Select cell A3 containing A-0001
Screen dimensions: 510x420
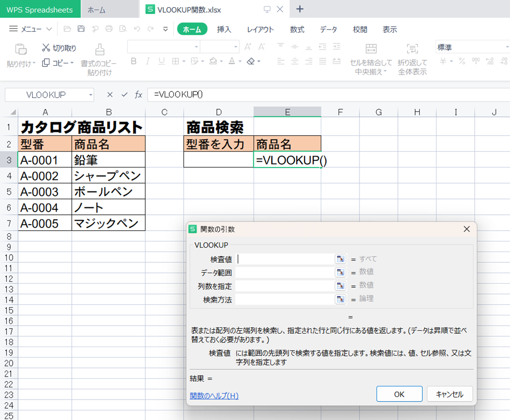pyautogui.click(x=45, y=160)
